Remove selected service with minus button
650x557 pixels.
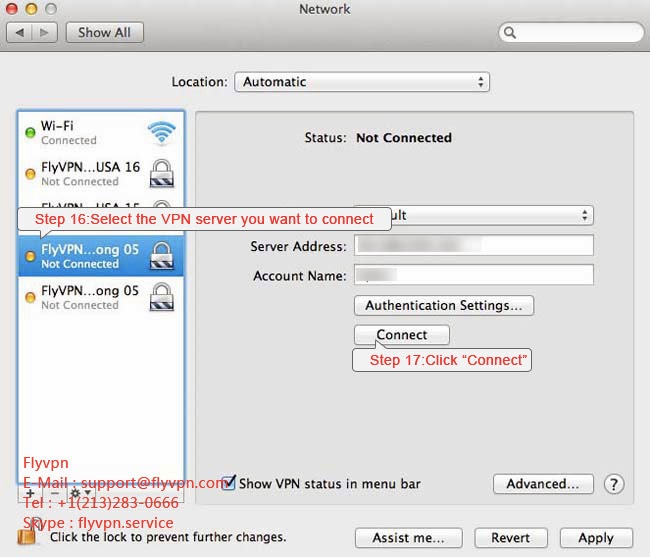click(54, 493)
